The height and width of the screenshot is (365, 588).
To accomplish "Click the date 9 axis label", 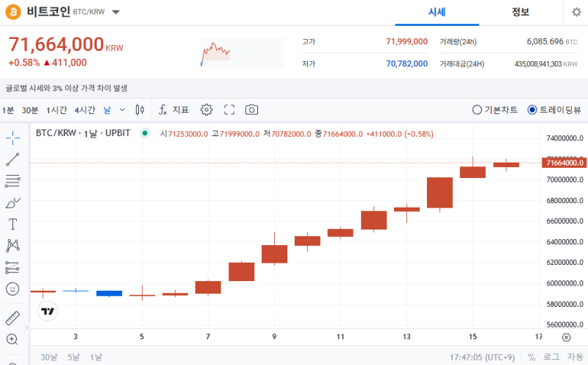I will (274, 337).
